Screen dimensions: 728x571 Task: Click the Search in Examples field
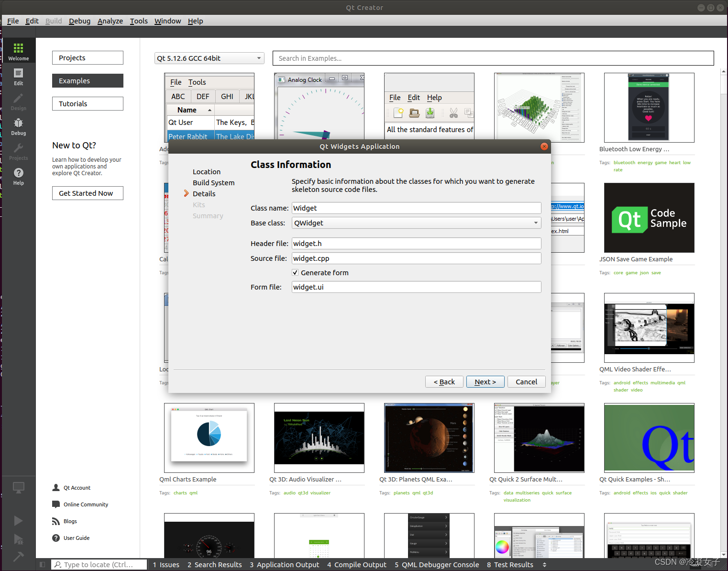point(493,58)
